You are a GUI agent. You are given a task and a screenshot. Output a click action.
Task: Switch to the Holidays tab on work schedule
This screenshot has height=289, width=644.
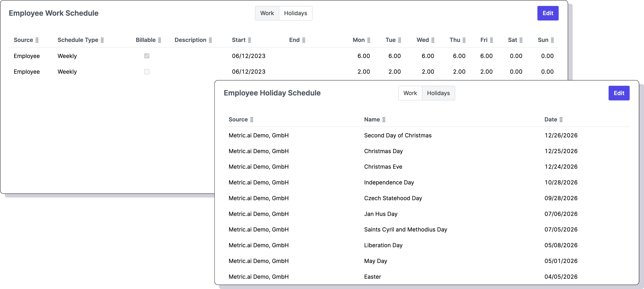[295, 13]
